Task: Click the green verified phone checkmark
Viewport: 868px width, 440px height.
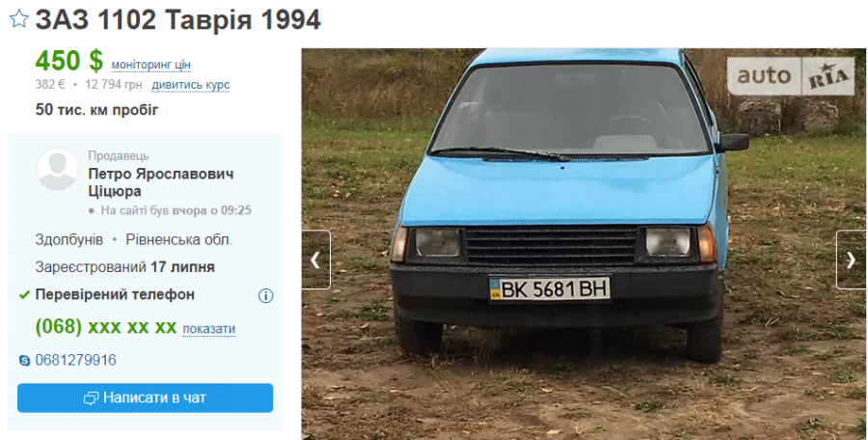Action: click(x=24, y=295)
